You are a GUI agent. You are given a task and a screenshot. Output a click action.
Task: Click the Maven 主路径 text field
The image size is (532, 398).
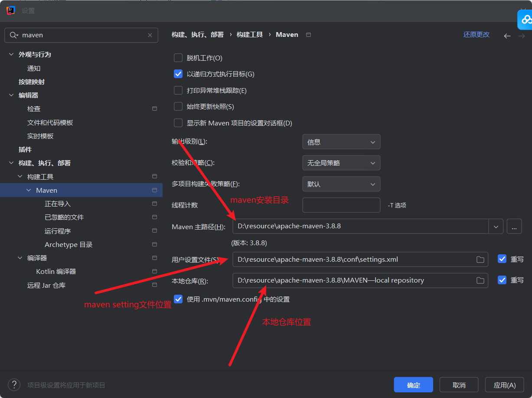pyautogui.click(x=361, y=227)
